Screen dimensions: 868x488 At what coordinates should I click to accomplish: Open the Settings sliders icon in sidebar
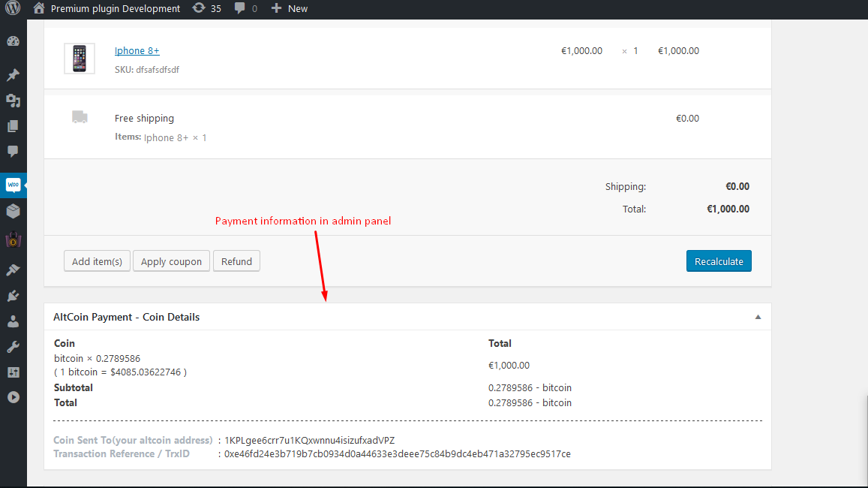click(13, 372)
